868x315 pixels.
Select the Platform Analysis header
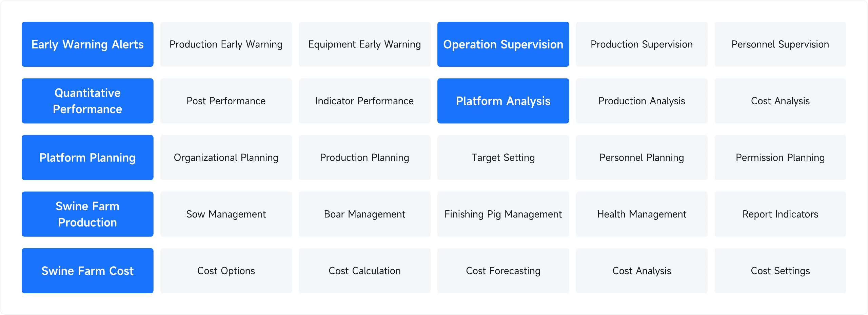pos(503,101)
